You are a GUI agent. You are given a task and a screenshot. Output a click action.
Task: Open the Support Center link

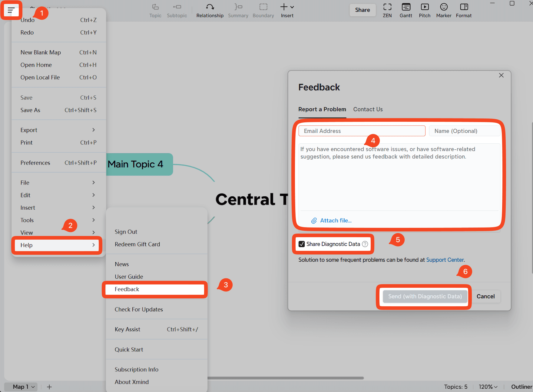tap(445, 260)
